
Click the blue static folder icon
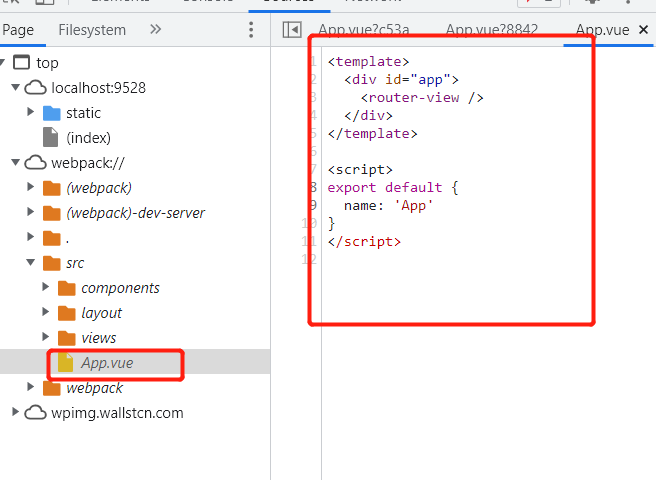(51, 113)
